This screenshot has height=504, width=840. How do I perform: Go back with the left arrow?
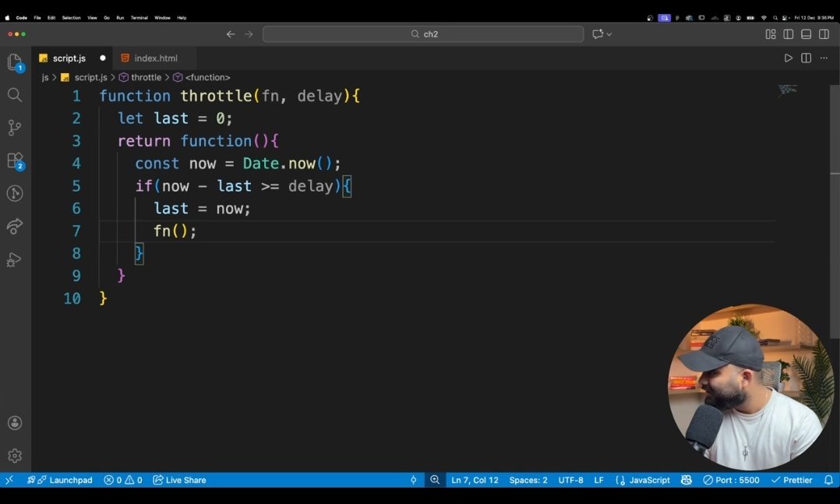tap(231, 34)
